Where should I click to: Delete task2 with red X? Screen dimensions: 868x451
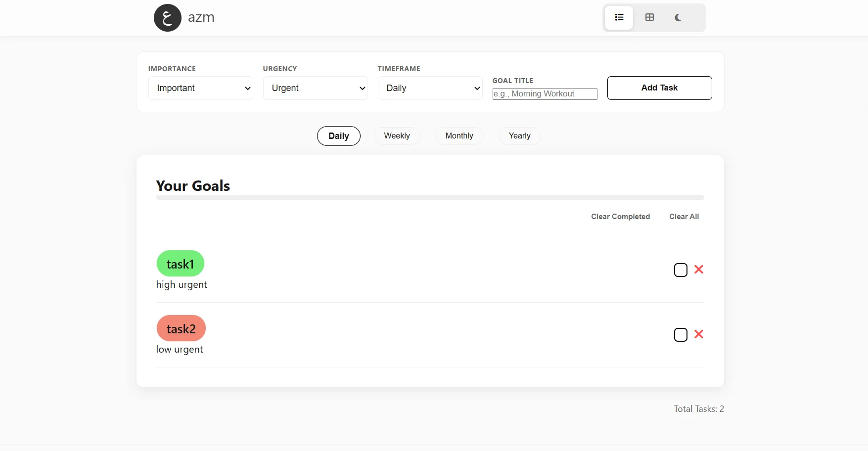click(699, 334)
